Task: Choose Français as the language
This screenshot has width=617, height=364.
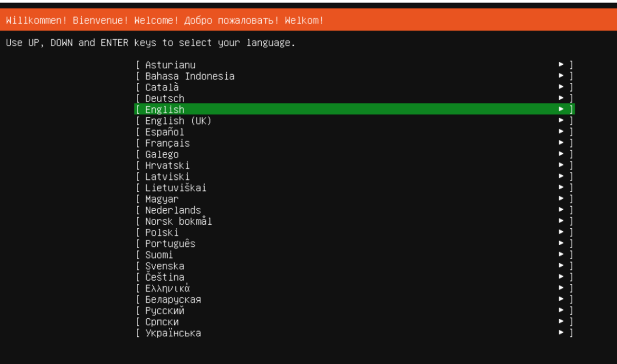Action: pos(354,143)
